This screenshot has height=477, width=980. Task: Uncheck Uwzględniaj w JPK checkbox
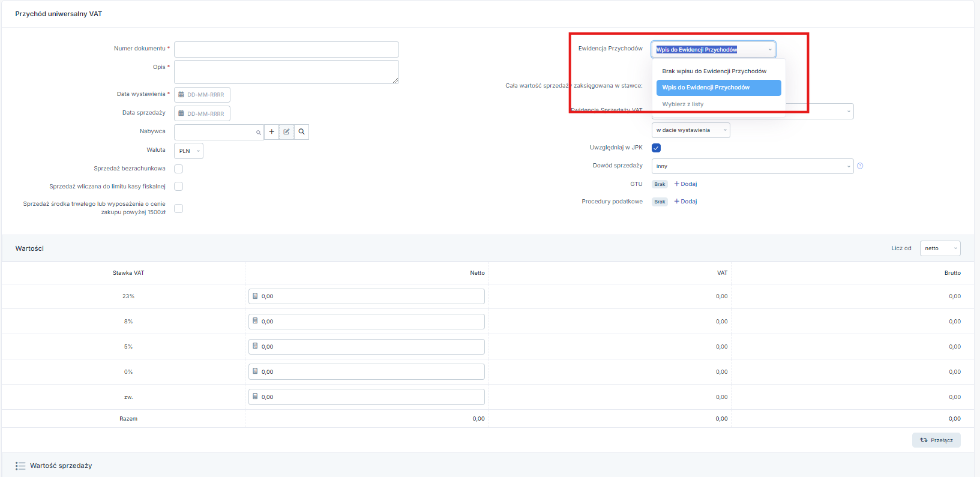656,148
